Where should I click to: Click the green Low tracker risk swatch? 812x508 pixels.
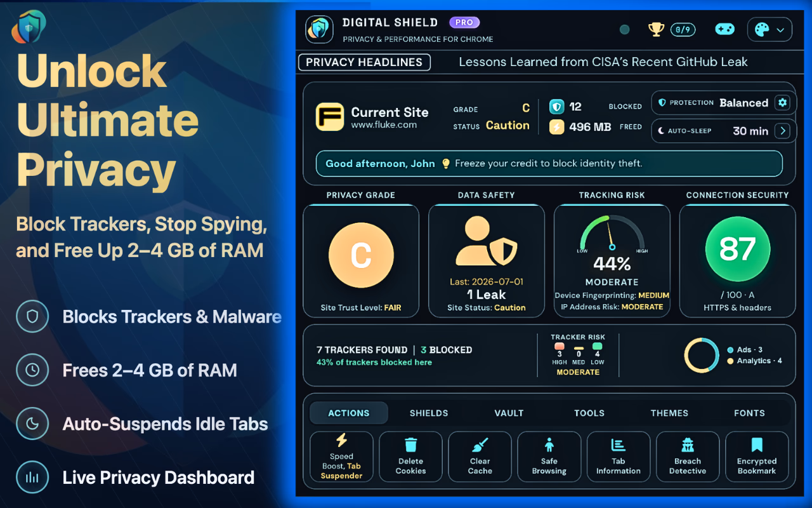[597, 347]
